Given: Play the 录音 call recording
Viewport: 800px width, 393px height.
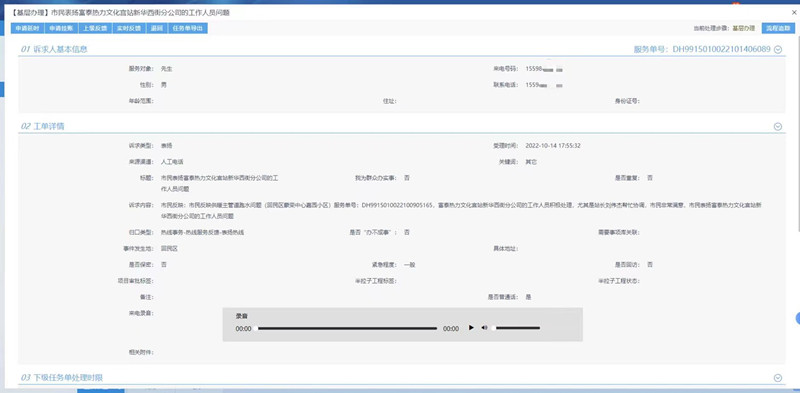Looking at the screenshot, I should coord(471,328).
